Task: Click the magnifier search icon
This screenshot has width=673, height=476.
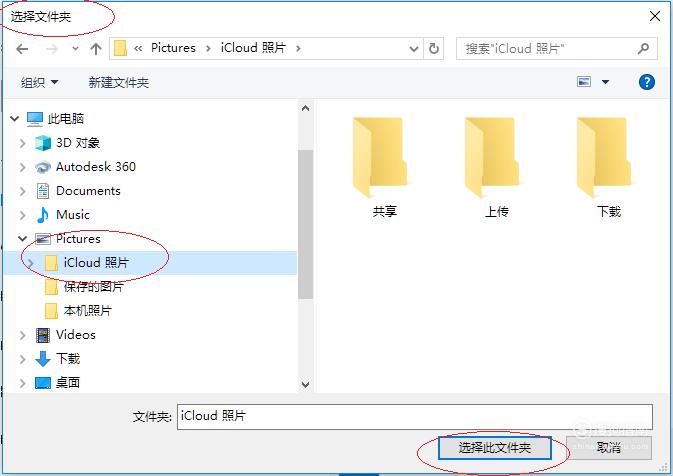Action: click(643, 49)
